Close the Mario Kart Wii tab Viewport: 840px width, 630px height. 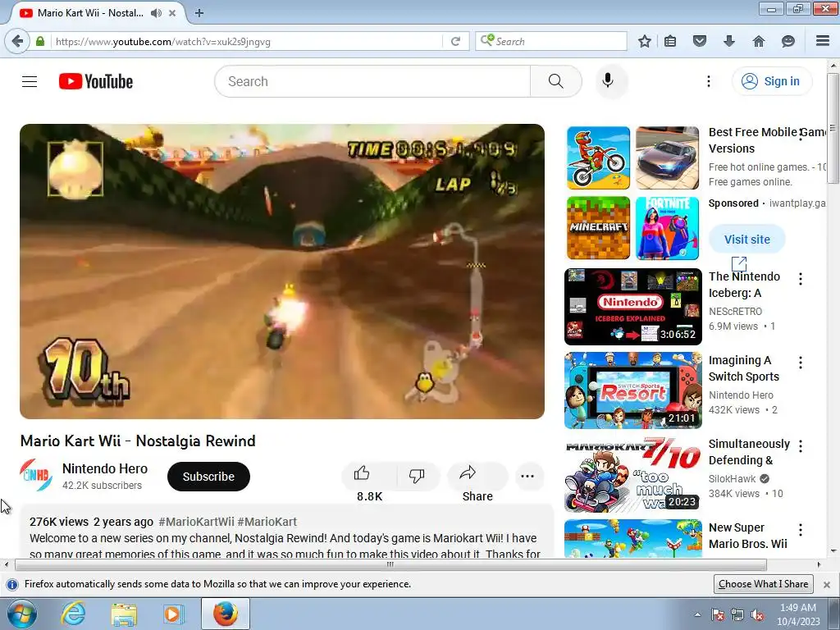pyautogui.click(x=172, y=13)
